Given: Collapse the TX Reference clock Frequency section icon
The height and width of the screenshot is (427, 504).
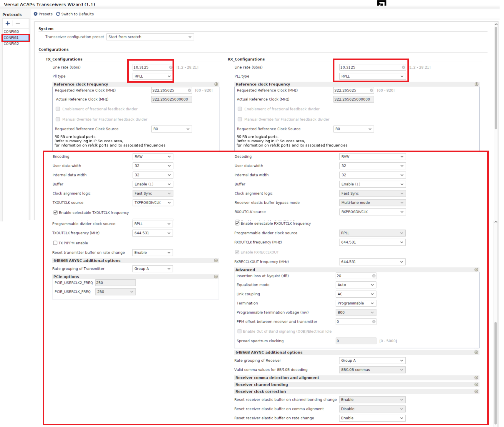Looking at the screenshot, I should 216,84.
